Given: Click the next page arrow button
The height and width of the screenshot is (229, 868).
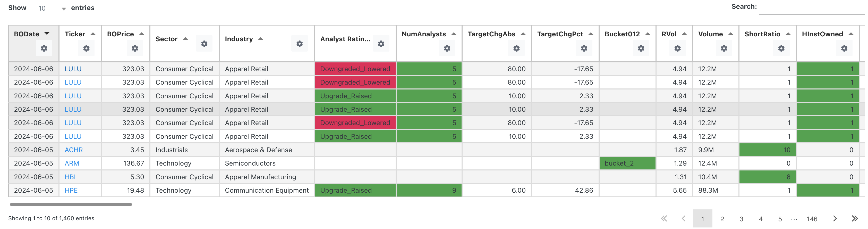Looking at the screenshot, I should (x=835, y=218).
